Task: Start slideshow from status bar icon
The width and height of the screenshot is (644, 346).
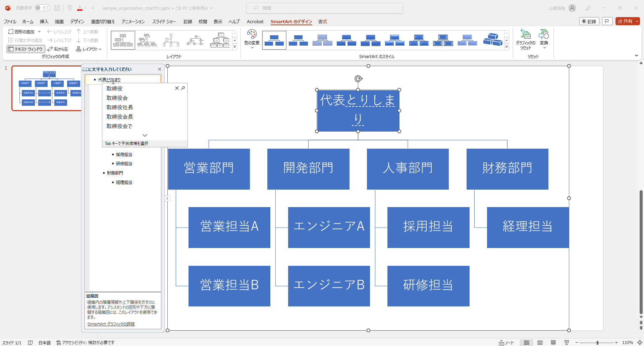Action: [567, 343]
